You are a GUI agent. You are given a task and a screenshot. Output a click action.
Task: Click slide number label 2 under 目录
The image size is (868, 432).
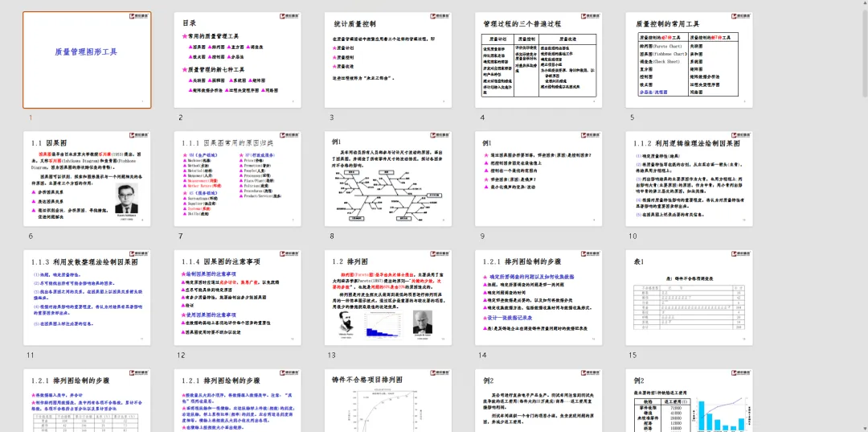[x=181, y=117]
